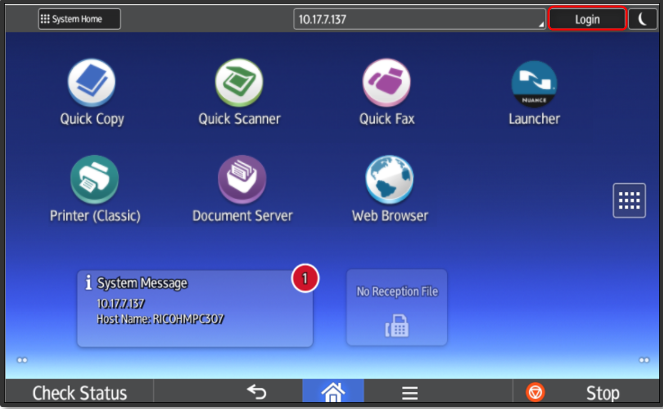Viewport: 663px width, 409px height.
Task: Launch the Quick Scanner app
Action: coord(239,84)
